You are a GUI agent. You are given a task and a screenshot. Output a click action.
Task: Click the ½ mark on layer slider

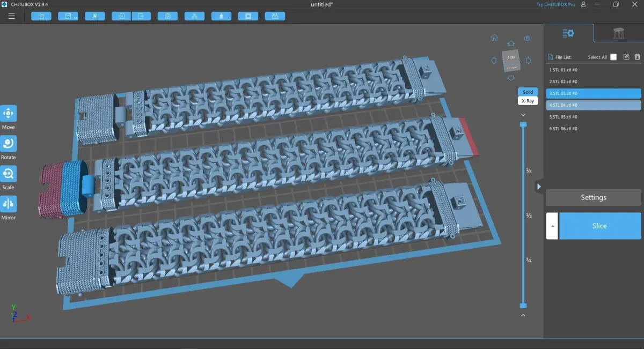(x=529, y=216)
